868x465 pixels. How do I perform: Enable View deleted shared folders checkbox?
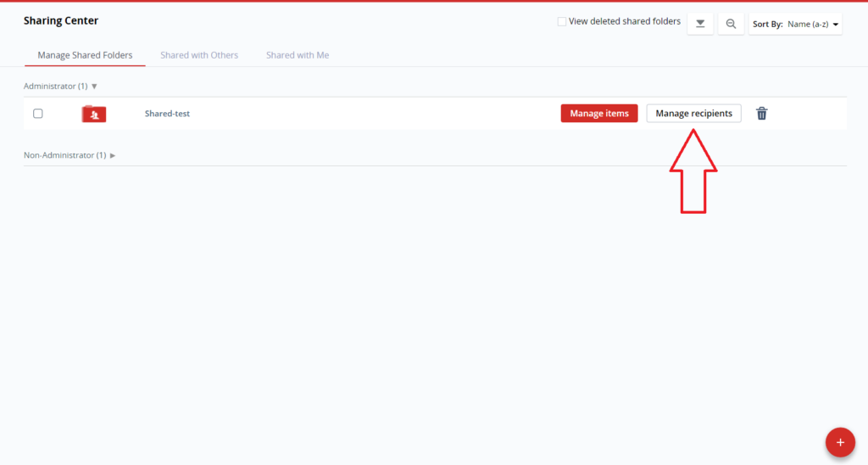(x=562, y=22)
